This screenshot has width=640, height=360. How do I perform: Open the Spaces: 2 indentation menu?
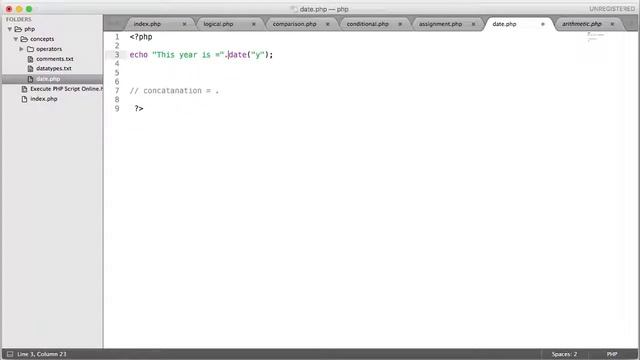564,354
